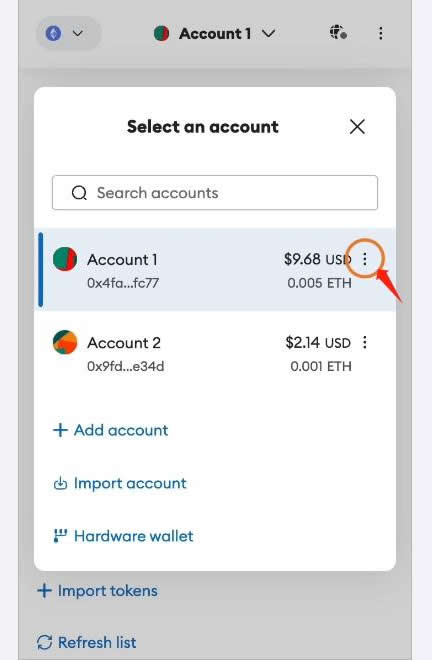Click the Import tokens link

[97, 591]
